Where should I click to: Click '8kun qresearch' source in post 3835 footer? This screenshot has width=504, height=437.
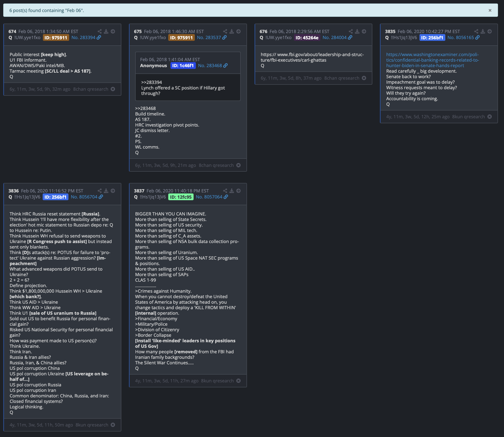click(468, 117)
